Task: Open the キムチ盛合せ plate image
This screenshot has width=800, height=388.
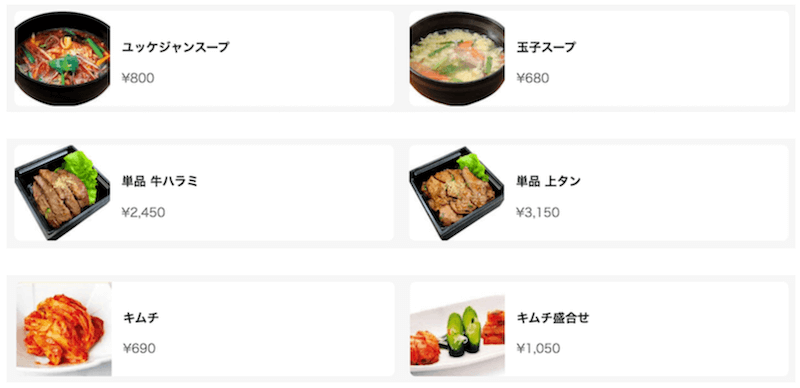Action: click(458, 329)
